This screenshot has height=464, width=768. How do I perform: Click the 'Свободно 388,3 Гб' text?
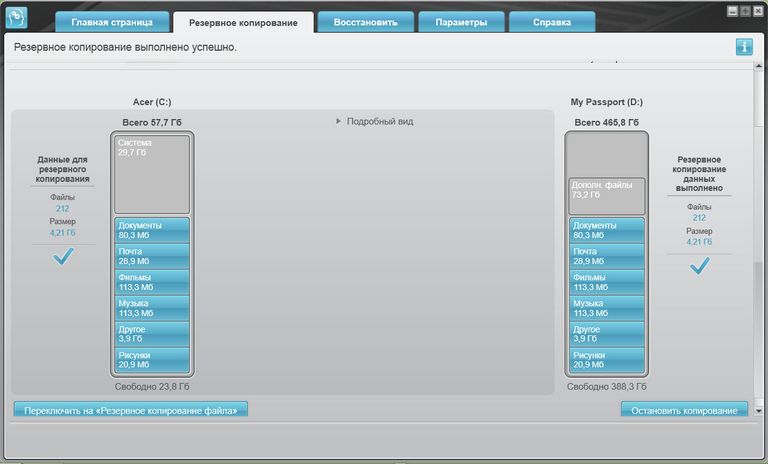click(606, 387)
